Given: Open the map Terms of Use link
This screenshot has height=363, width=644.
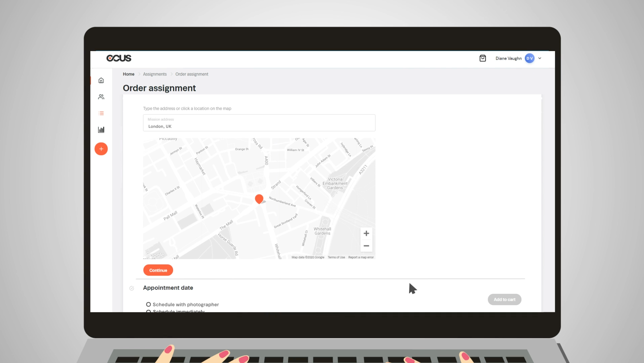Looking at the screenshot, I should click(x=336, y=257).
